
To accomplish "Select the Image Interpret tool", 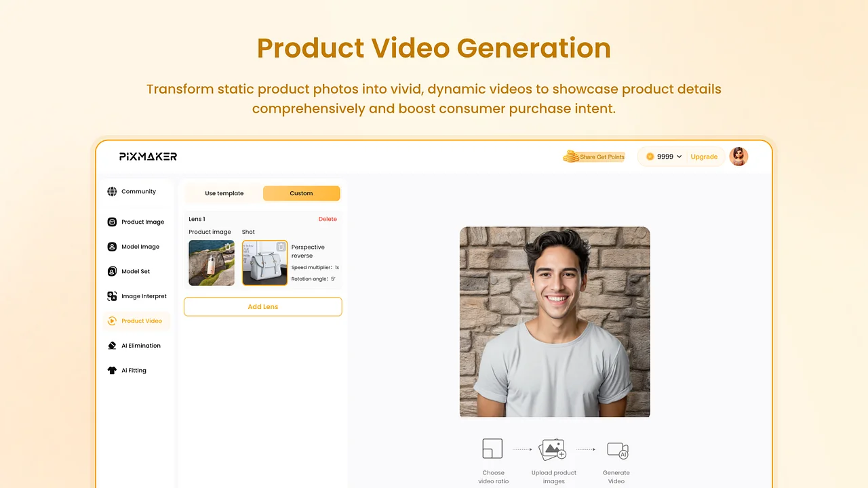I will point(144,296).
